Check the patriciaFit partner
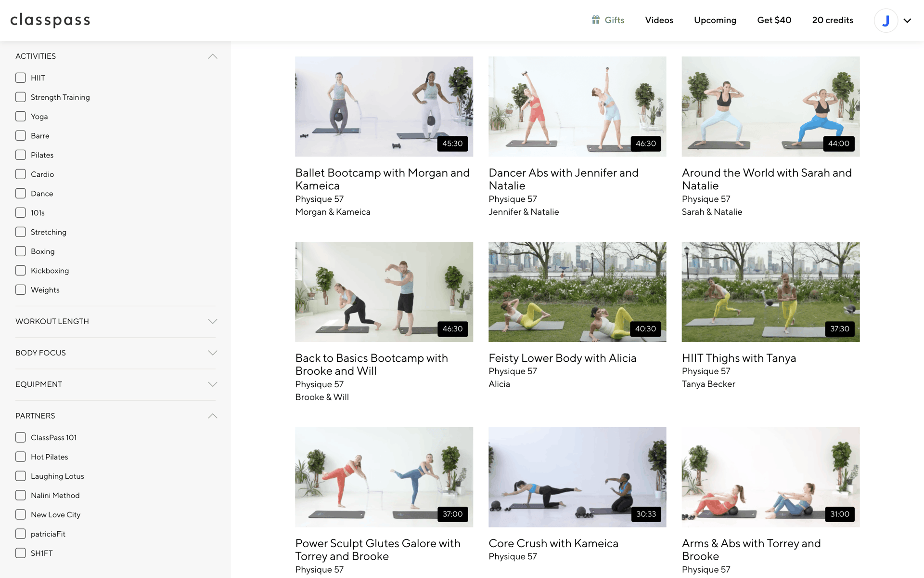 coord(20,534)
